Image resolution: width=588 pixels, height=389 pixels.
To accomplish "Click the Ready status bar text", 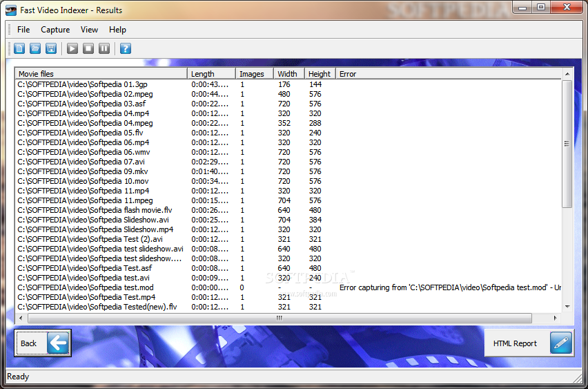I will tap(18, 377).
